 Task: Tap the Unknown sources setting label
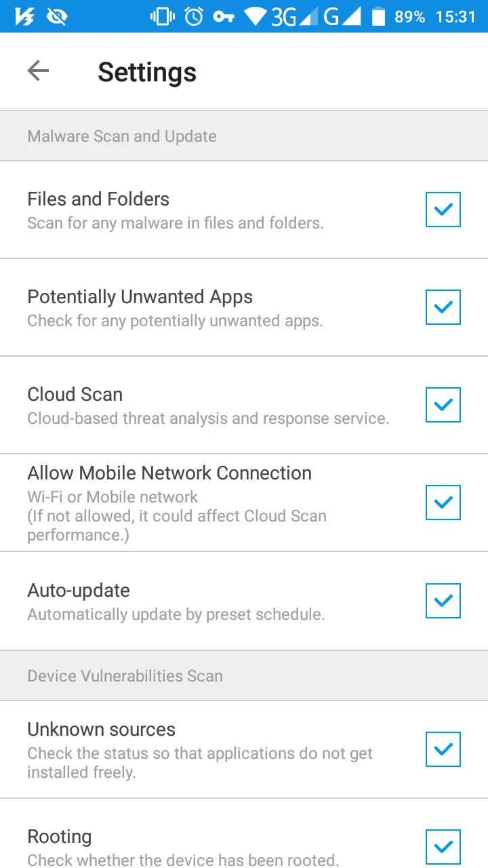[102, 730]
